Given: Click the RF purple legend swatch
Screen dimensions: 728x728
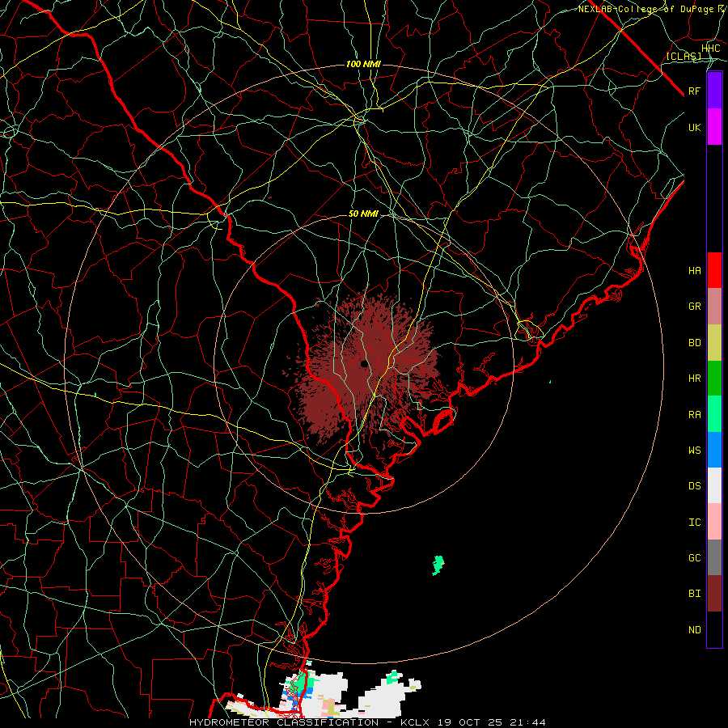Looking at the screenshot, I should (714, 91).
